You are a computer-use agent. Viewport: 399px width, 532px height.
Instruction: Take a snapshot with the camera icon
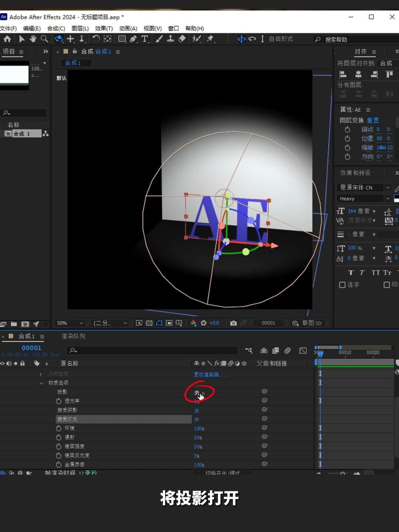click(233, 323)
